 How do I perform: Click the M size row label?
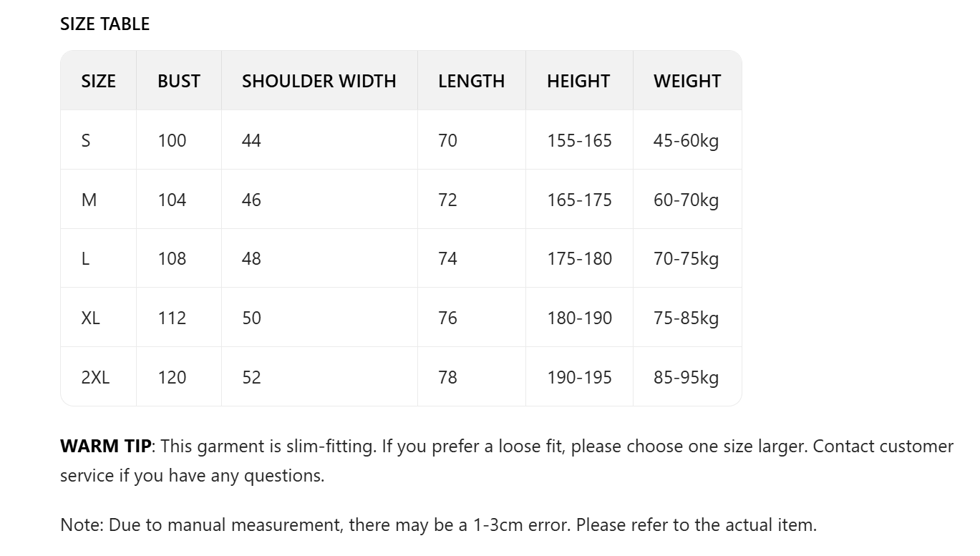pyautogui.click(x=89, y=200)
